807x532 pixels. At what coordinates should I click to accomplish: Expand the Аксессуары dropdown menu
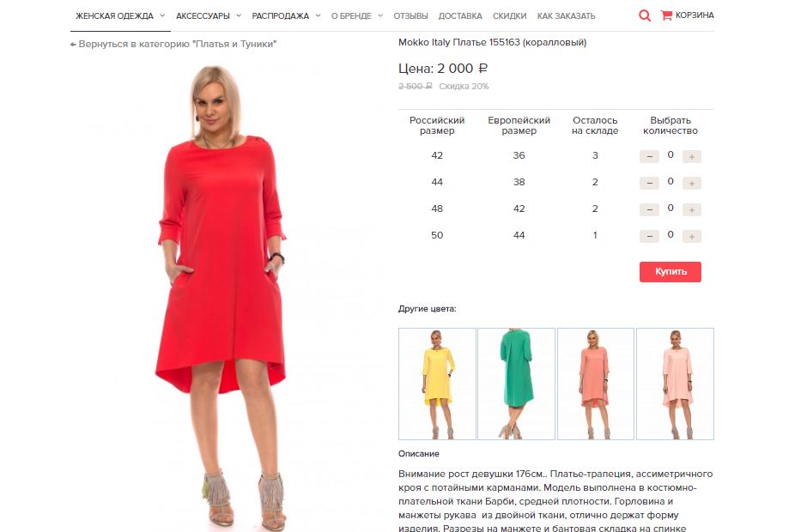click(209, 16)
